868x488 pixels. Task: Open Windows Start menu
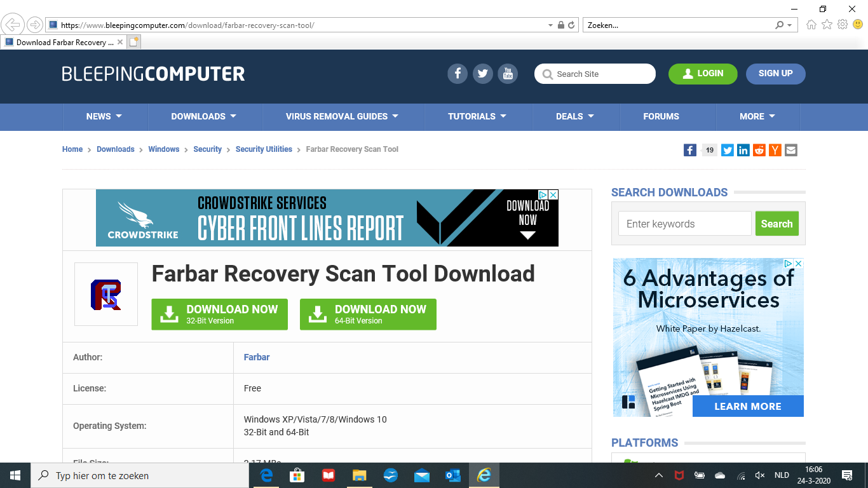(x=15, y=475)
